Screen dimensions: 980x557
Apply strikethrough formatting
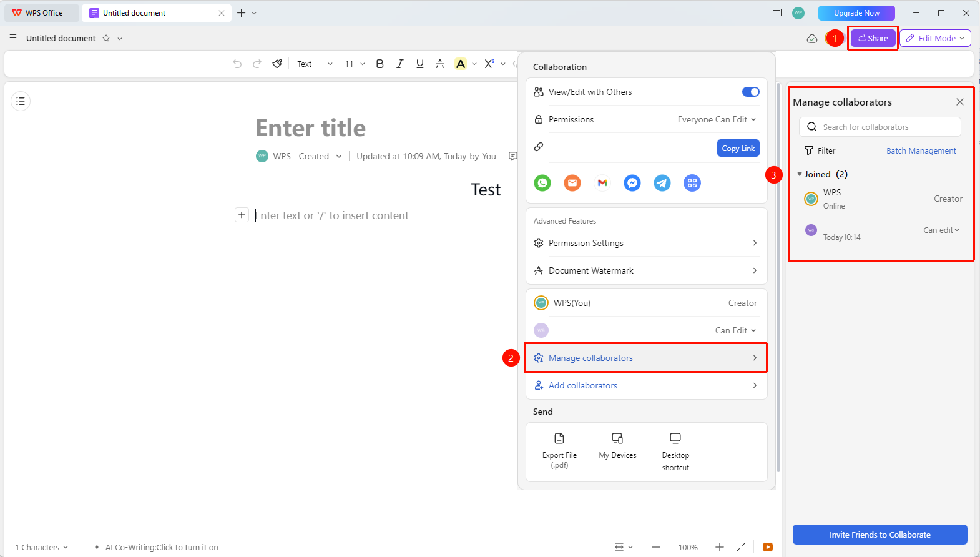point(440,64)
